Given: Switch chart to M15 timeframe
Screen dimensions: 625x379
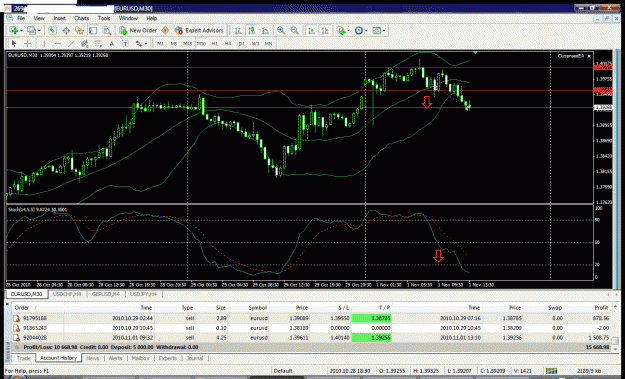Looking at the screenshot, I should point(187,43).
